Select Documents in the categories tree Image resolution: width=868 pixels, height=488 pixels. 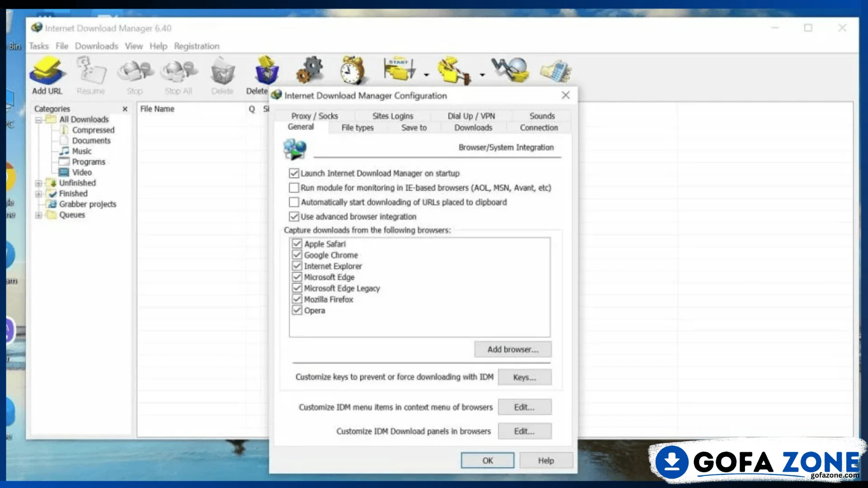click(91, 141)
